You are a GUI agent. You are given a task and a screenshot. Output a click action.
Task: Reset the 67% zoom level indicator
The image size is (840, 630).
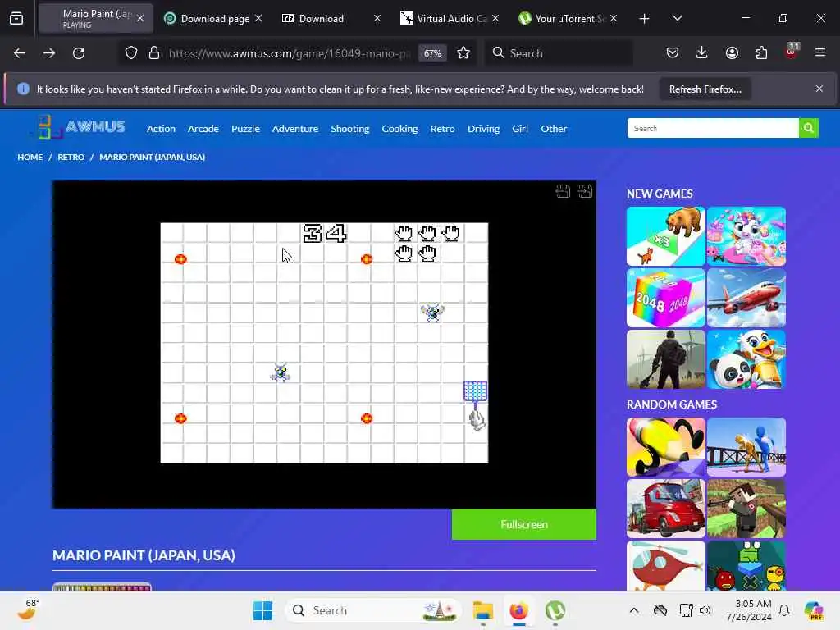coord(432,53)
